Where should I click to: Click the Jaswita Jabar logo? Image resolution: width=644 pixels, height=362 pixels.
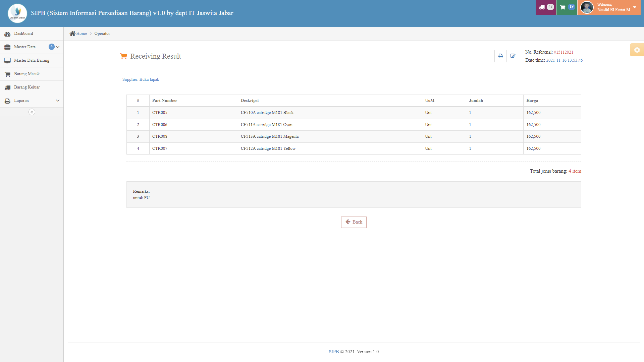[17, 13]
